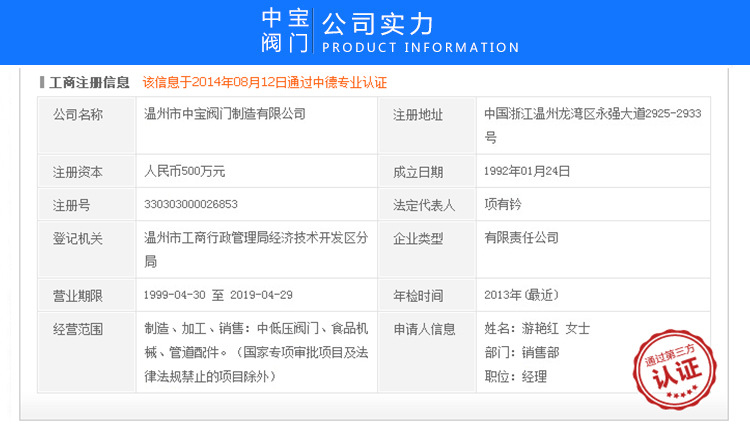The width and height of the screenshot is (750, 426).
Task: Click the 中宝阀门 logo in header
Action: (x=285, y=31)
